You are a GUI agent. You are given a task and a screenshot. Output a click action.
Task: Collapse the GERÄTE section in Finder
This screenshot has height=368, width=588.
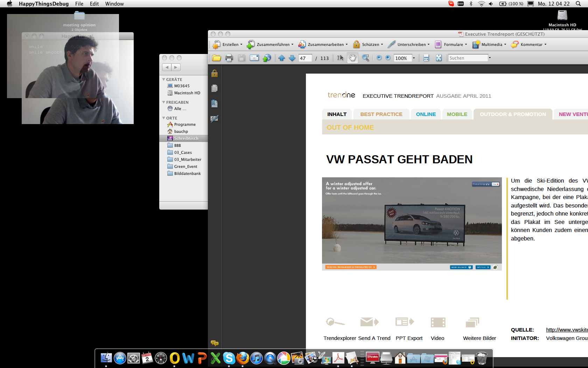click(x=163, y=80)
